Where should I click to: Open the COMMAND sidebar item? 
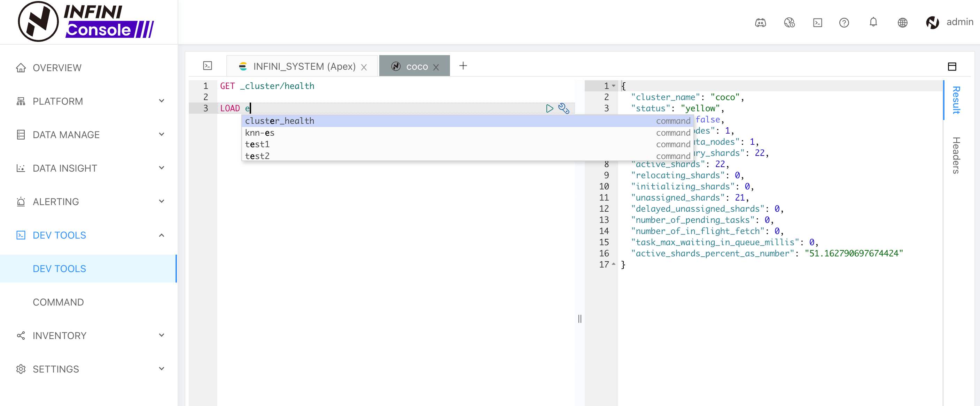click(58, 302)
